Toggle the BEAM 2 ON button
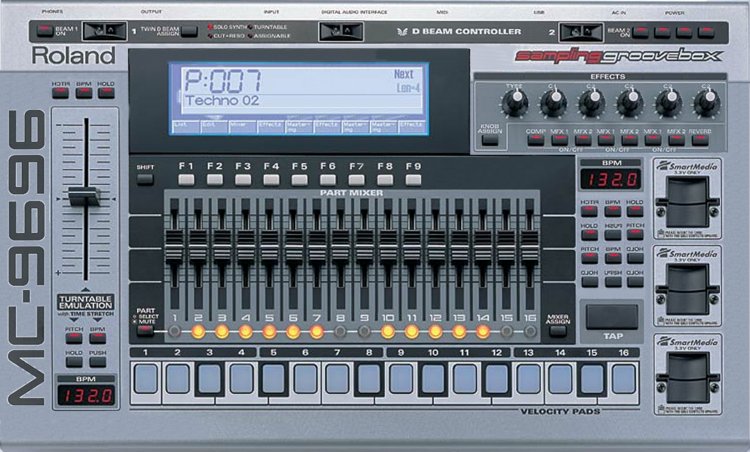 pyautogui.click(x=640, y=32)
